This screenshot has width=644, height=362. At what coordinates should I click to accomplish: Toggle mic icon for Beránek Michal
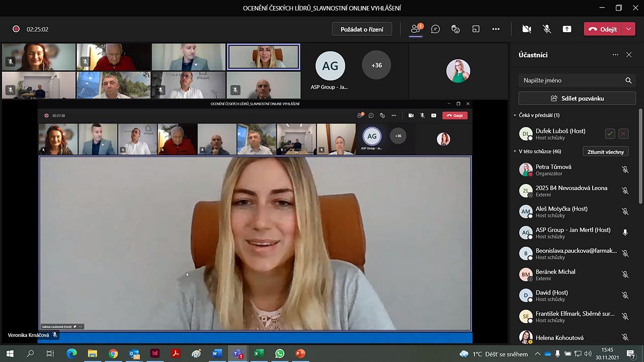625,275
